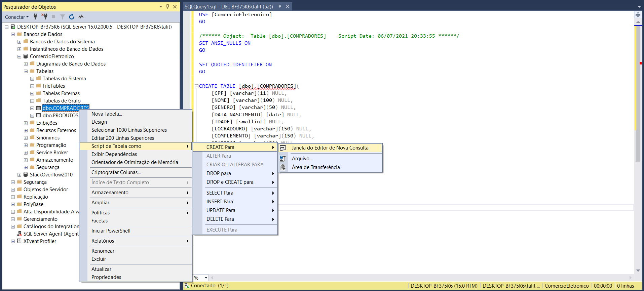The image size is (644, 291).
Task: Select the SQLQuery1.sql document tab
Action: (x=229, y=7)
